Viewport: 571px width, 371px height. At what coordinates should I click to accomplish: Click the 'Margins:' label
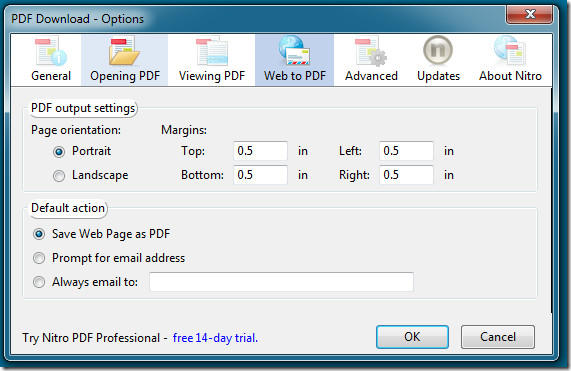click(184, 130)
